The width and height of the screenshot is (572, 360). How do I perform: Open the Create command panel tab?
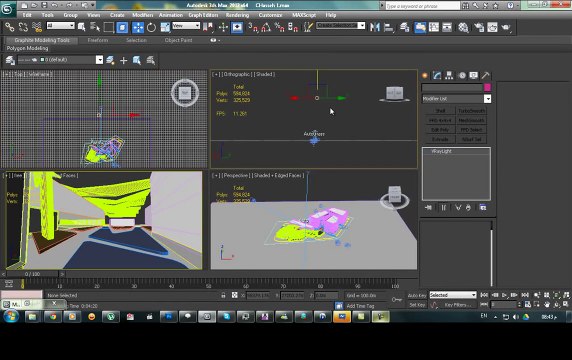click(425, 76)
